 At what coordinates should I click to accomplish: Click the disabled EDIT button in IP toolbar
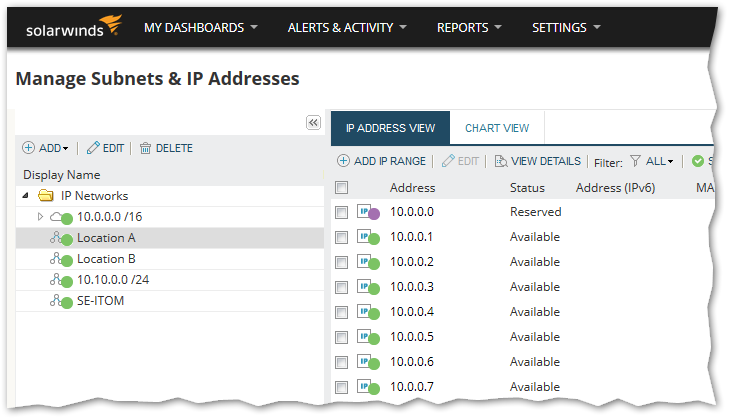pyautogui.click(x=460, y=161)
